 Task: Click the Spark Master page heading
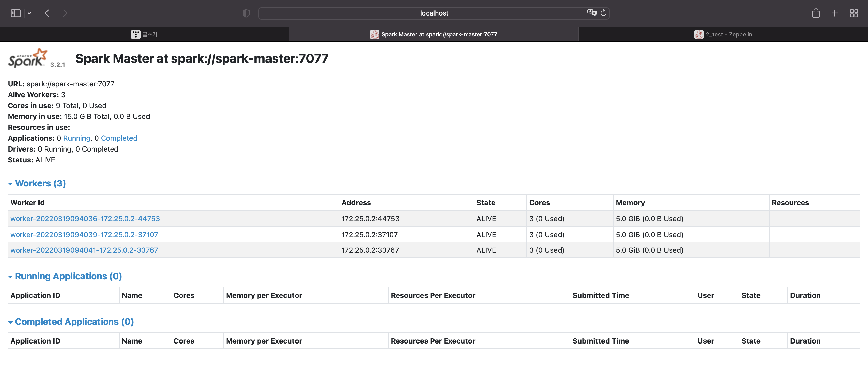(202, 59)
